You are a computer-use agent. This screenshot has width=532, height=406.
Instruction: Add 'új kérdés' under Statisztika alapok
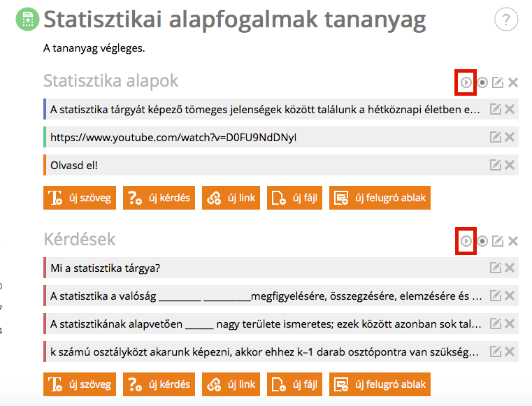point(159,198)
